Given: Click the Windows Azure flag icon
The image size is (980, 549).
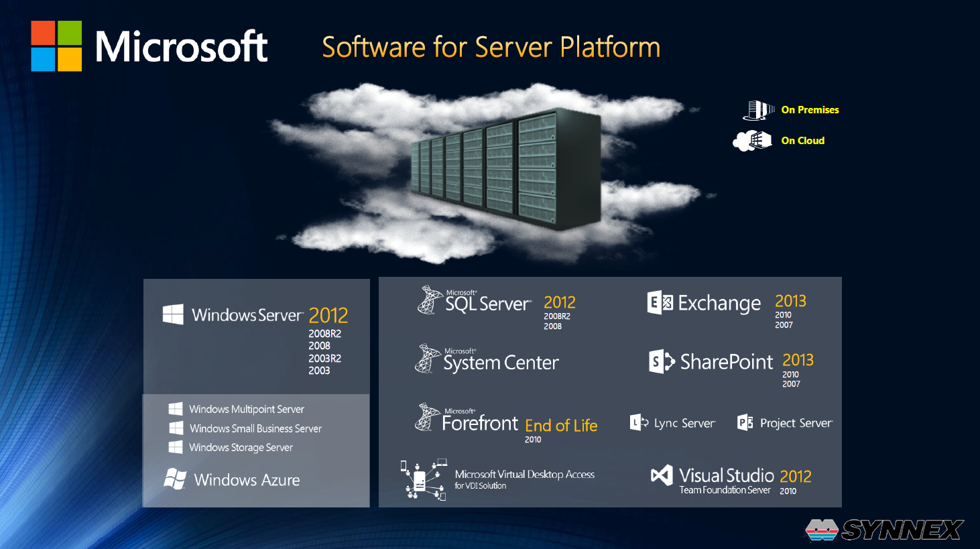Looking at the screenshot, I should 175,479.
